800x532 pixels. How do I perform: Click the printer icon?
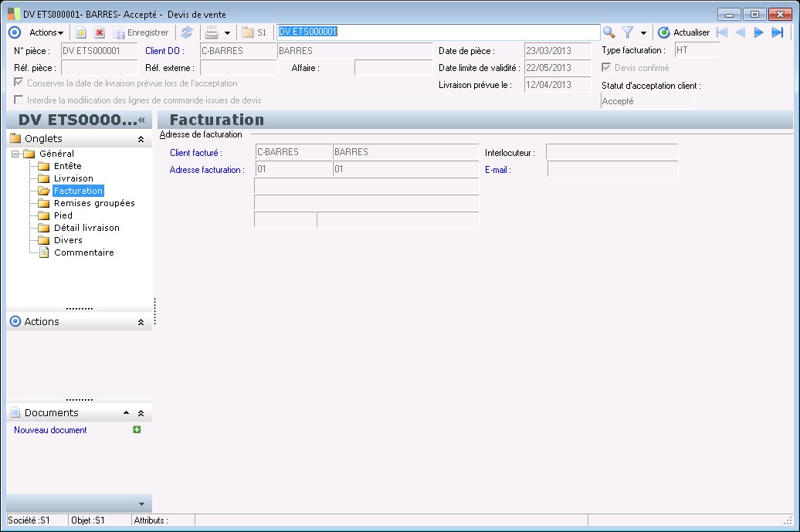tap(211, 32)
